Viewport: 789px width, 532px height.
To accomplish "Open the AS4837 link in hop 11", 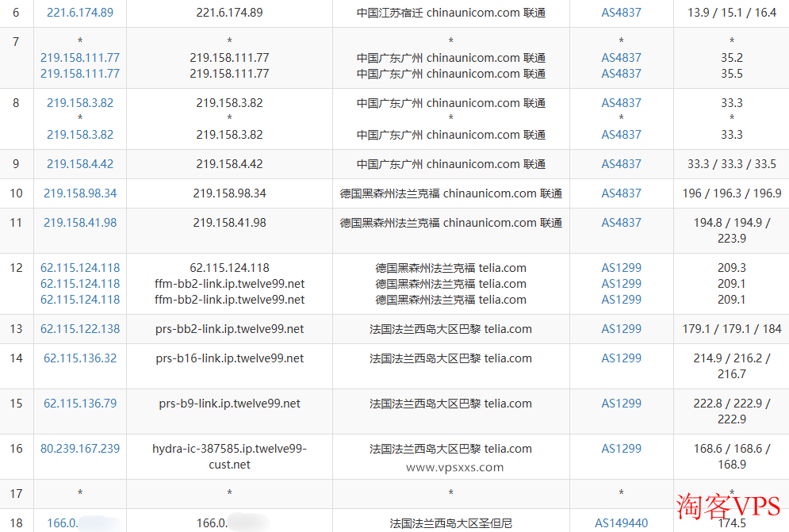I will [x=622, y=223].
